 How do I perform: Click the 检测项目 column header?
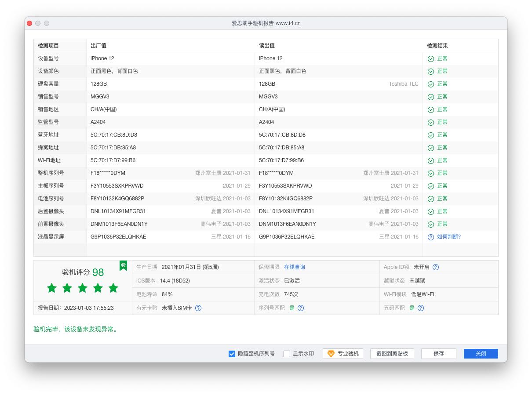pyautogui.click(x=48, y=46)
